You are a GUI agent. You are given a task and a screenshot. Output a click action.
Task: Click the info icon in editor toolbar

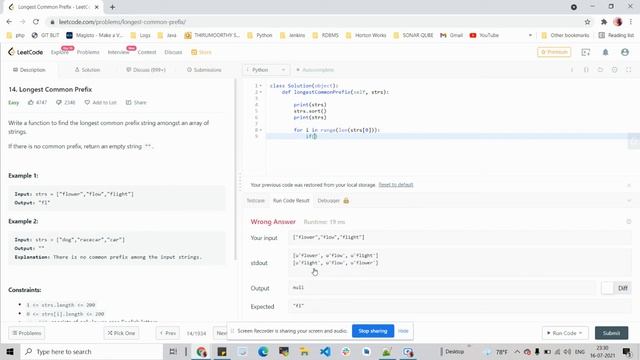pos(572,70)
